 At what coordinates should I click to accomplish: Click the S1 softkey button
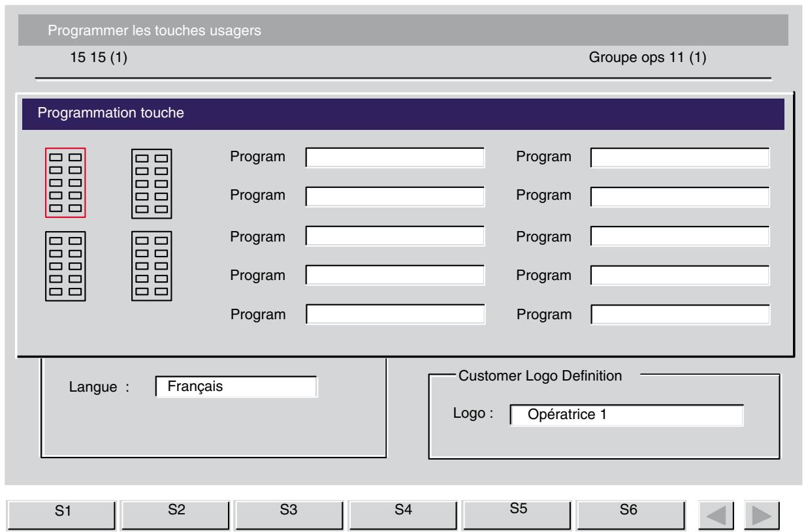63,514
